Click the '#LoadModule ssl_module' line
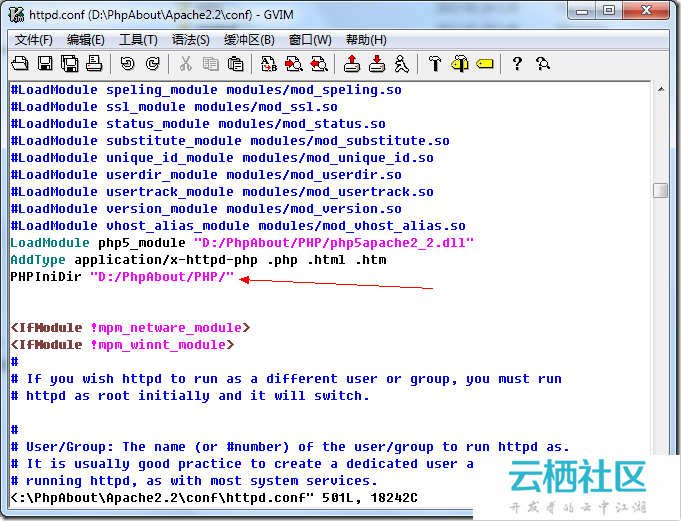This screenshot has height=521, width=681. click(174, 107)
